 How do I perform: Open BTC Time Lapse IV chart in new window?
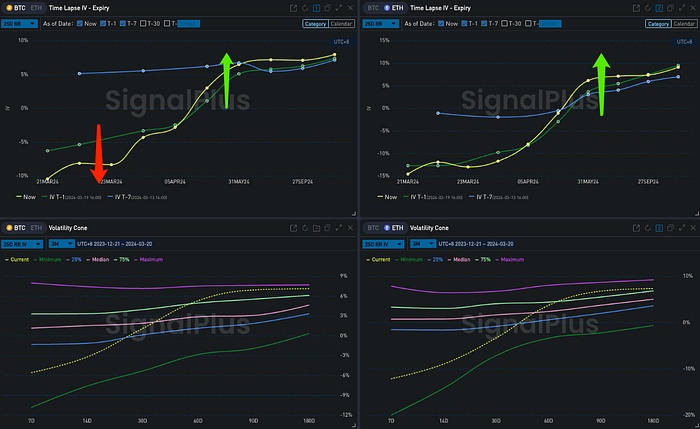(x=292, y=7)
